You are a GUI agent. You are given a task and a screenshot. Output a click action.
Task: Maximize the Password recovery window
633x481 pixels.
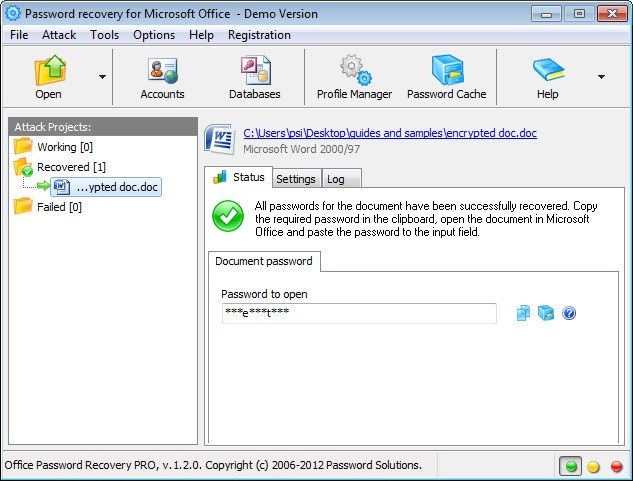coord(579,14)
